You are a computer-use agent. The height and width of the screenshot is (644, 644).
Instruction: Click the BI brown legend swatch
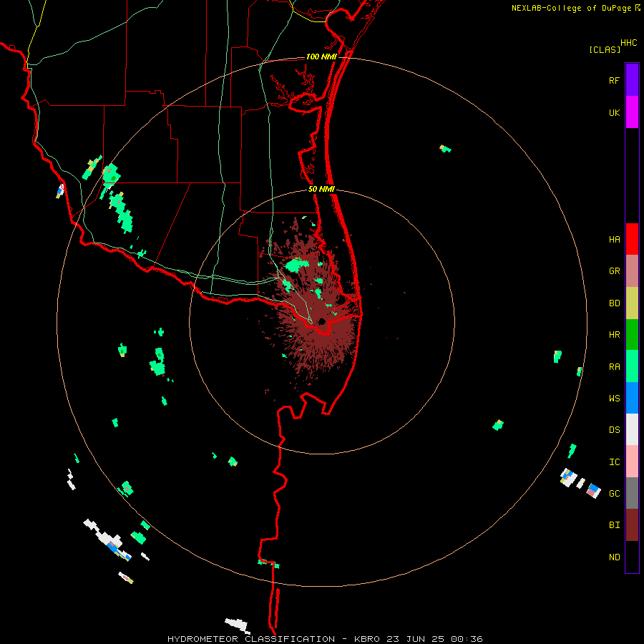[x=632, y=525]
